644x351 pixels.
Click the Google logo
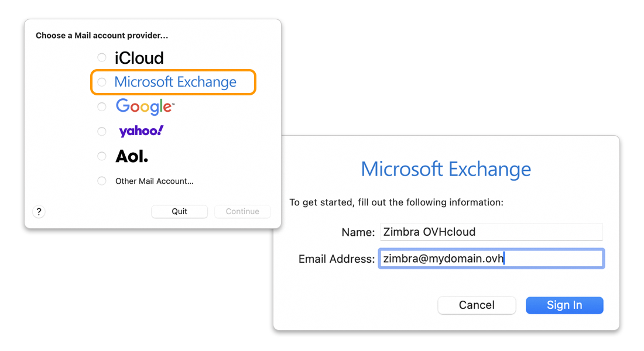point(145,106)
